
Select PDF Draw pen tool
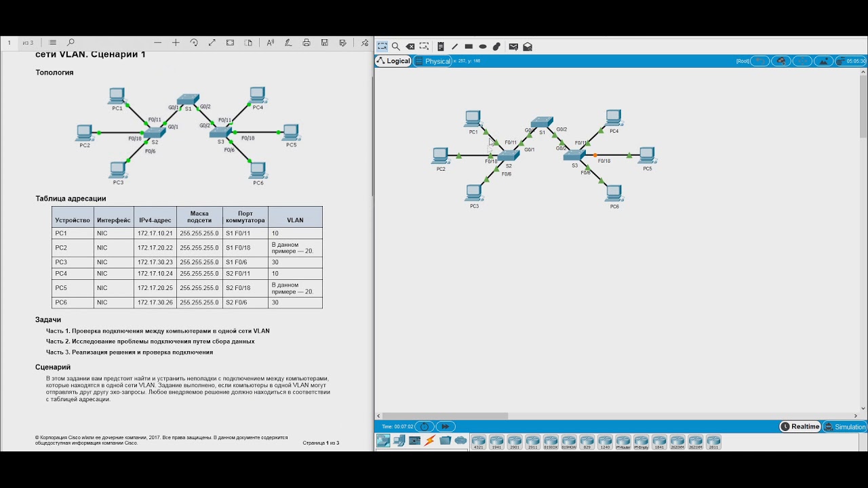point(288,43)
